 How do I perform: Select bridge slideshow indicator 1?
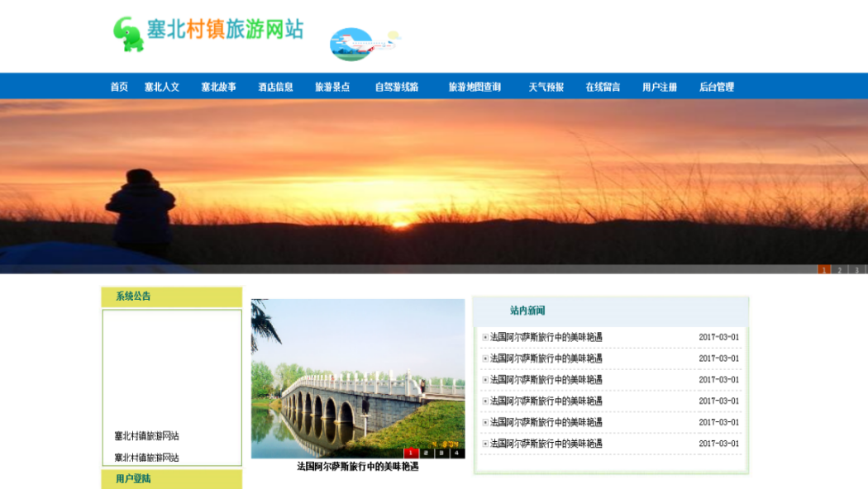click(x=411, y=453)
